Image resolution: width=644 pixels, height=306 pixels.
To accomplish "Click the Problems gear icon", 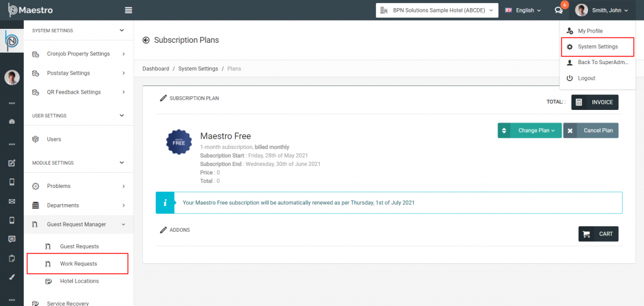I will tap(36, 186).
